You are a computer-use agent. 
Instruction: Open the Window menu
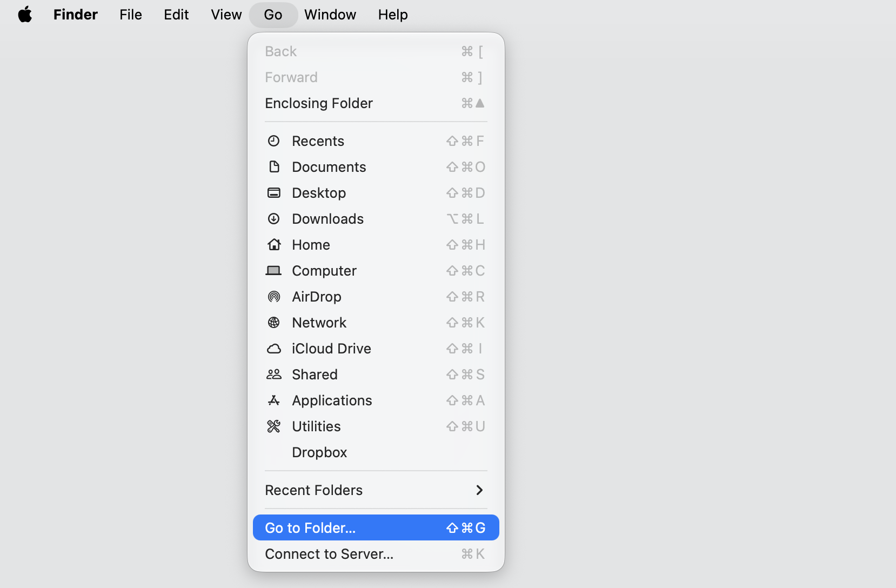click(x=330, y=15)
